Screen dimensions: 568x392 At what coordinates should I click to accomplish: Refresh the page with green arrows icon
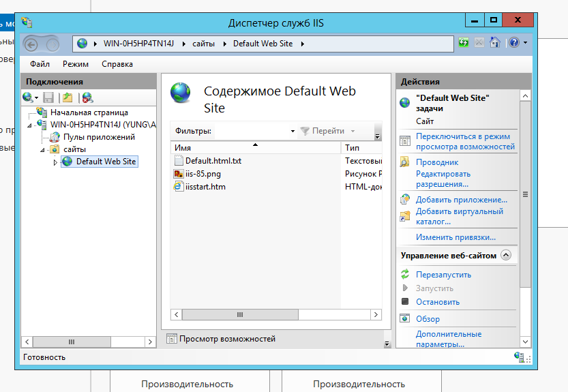(x=463, y=43)
